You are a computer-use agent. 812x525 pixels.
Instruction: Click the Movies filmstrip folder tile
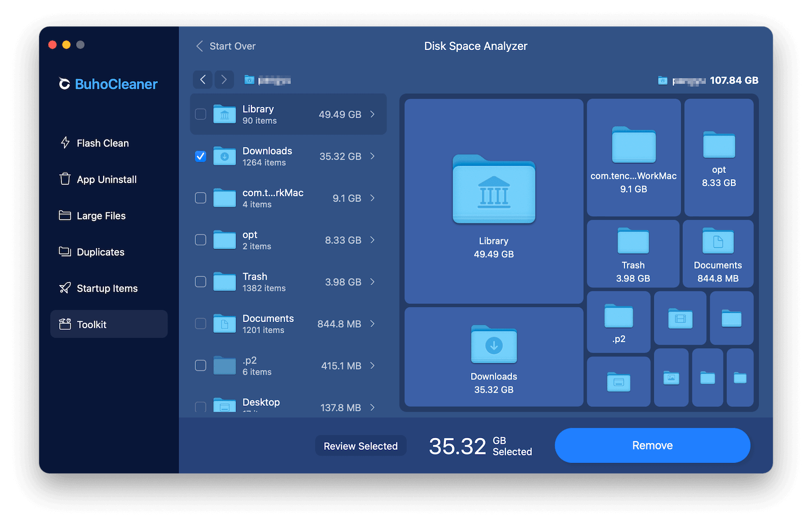click(x=680, y=318)
